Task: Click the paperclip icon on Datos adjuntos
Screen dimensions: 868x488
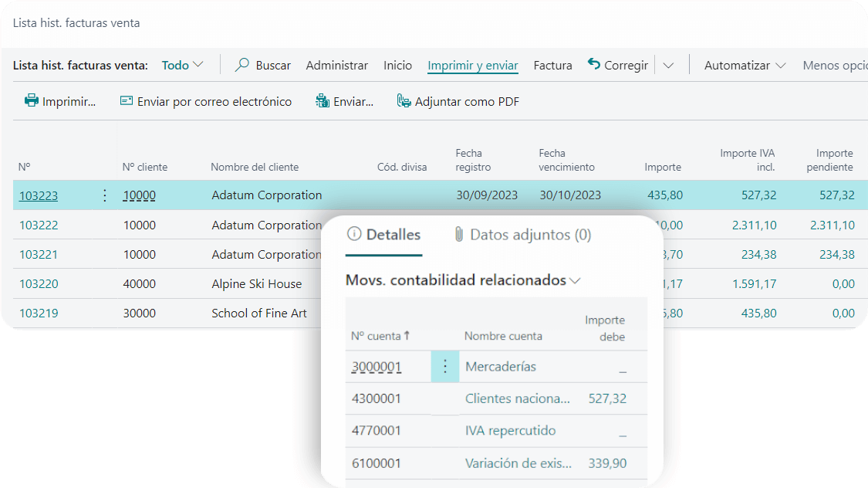Action: click(x=459, y=234)
